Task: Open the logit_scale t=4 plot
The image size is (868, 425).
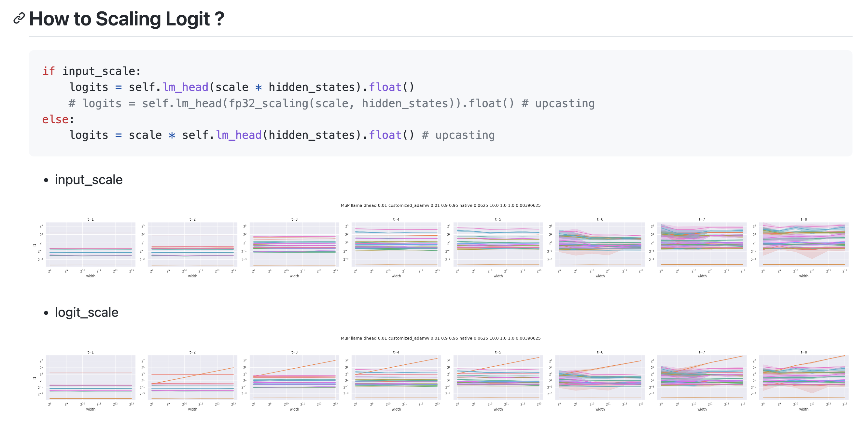Action: 396,377
